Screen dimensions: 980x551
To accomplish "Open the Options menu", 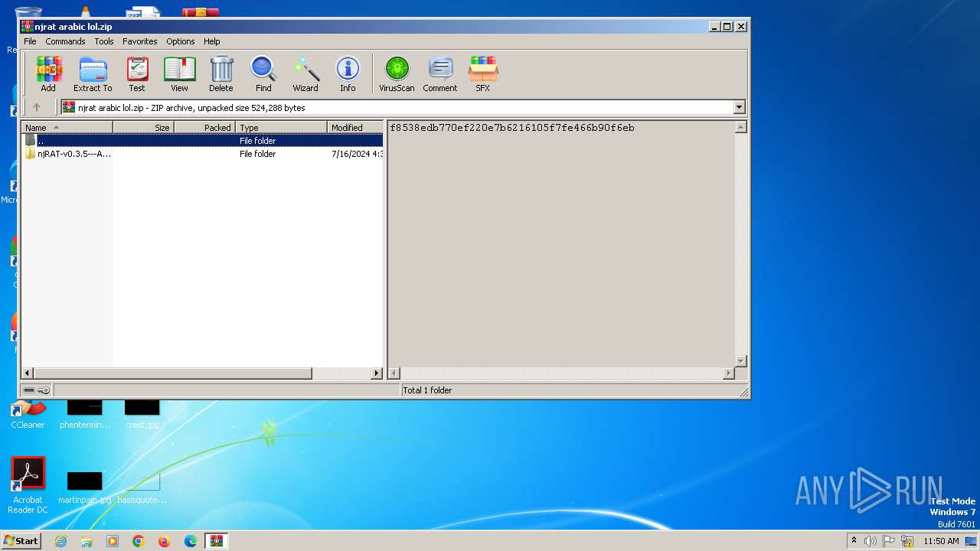I will (x=181, y=41).
